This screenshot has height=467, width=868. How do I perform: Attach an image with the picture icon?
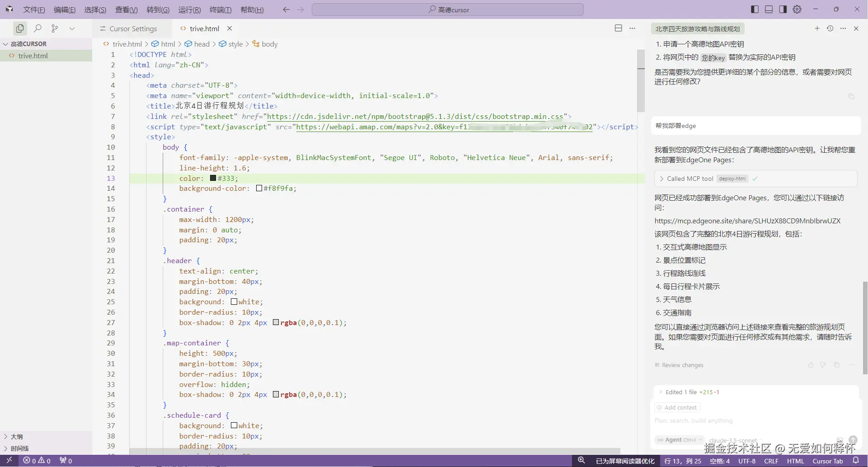point(840,440)
